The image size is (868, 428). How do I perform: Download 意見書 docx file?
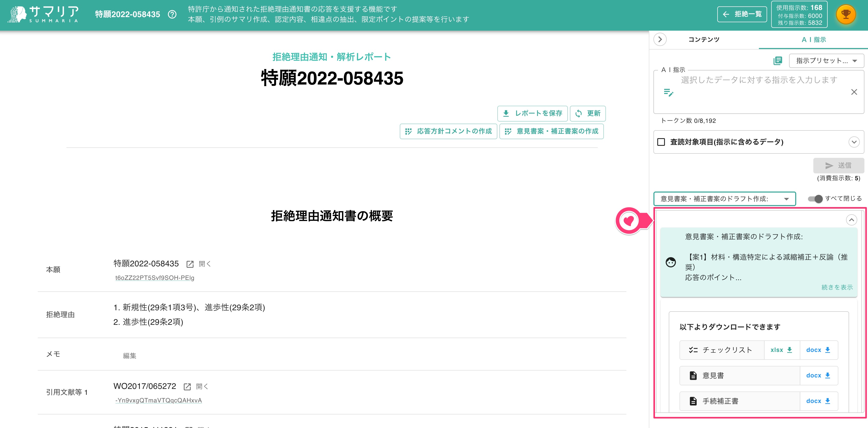coord(818,375)
